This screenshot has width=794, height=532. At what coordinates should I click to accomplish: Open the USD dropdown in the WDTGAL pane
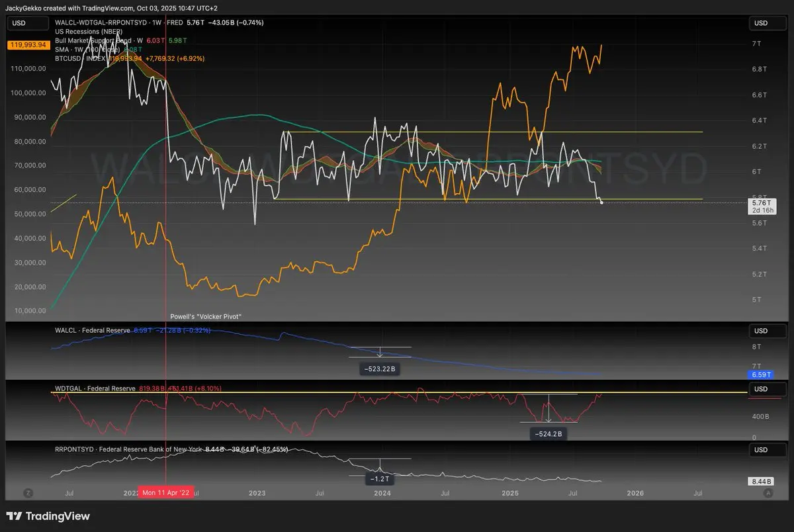pyautogui.click(x=761, y=389)
